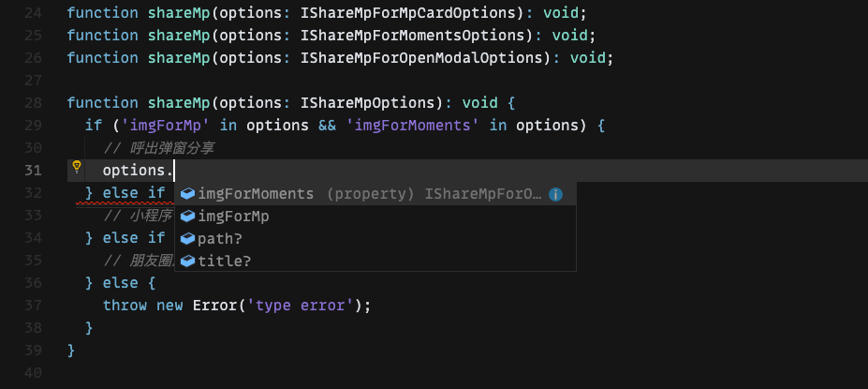Screen dimensions: 868x389
Task: Click shareMp function name on line 28
Action: [x=179, y=103]
